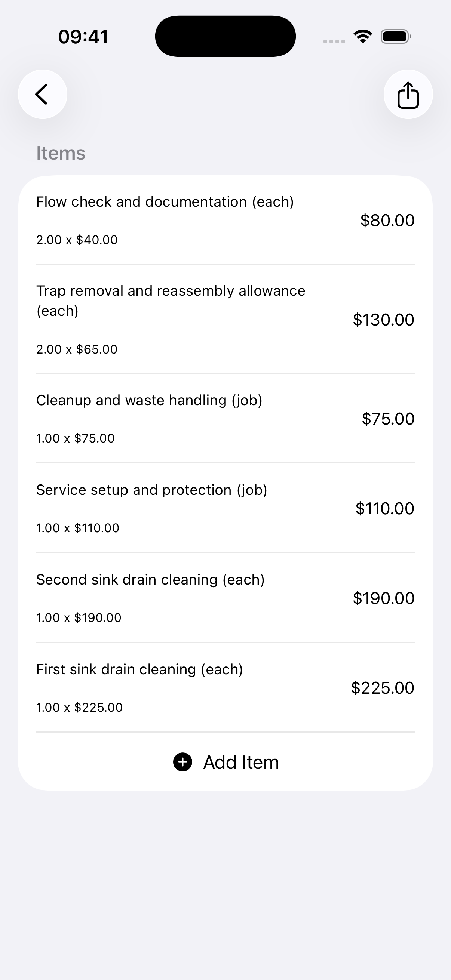Open Service setup and protection item
The height and width of the screenshot is (980, 451).
pyautogui.click(x=225, y=508)
